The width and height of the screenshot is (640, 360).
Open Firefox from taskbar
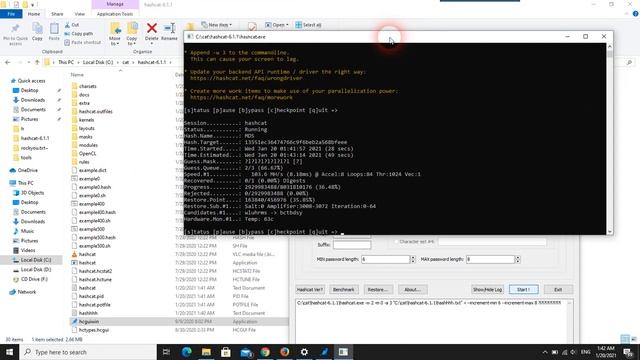click(x=285, y=352)
